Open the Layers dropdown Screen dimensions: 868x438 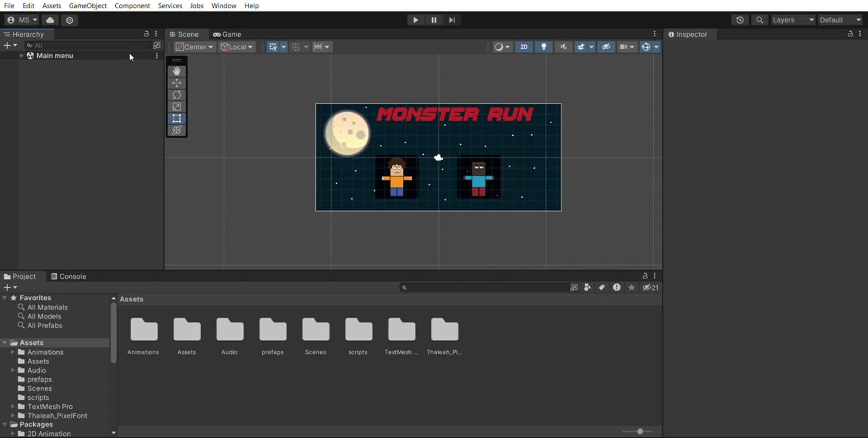pyautogui.click(x=793, y=20)
